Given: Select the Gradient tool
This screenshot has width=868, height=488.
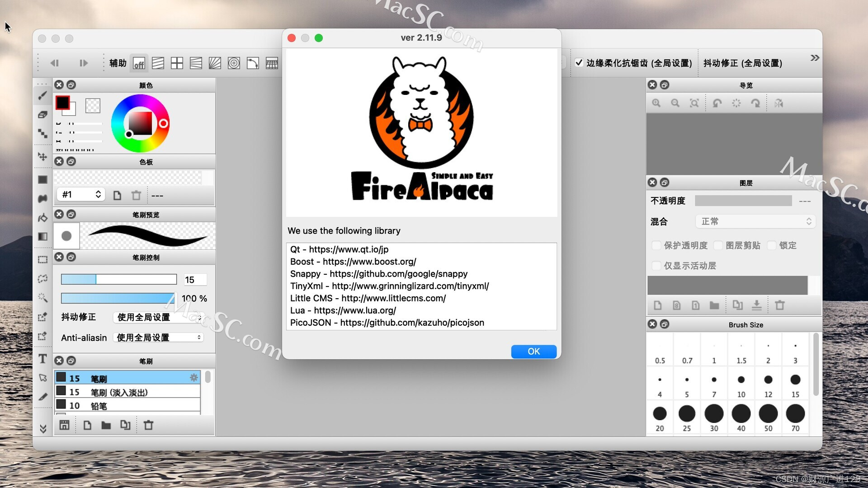Looking at the screenshot, I should point(42,236).
